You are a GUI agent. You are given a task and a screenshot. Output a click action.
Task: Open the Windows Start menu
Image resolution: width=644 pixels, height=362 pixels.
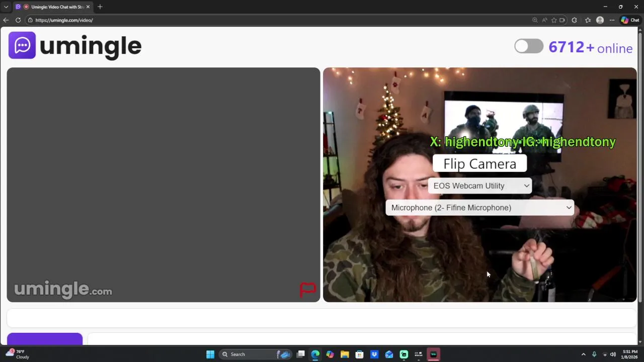[210, 354]
